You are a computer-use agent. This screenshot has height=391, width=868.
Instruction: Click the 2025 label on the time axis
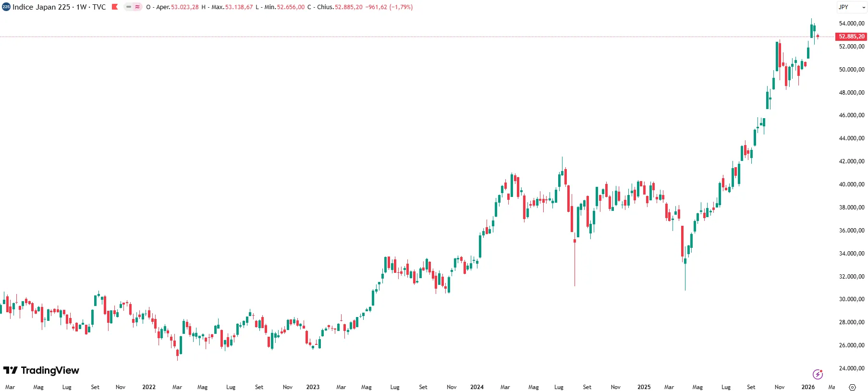644,387
